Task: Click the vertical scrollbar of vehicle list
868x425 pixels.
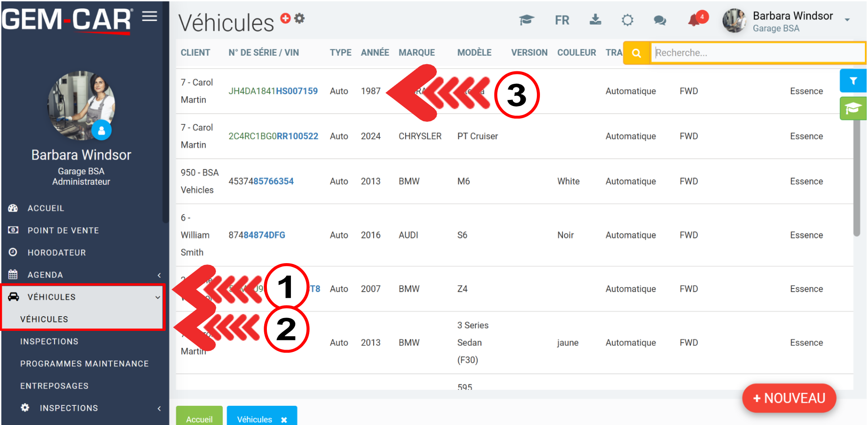Action: click(x=856, y=178)
